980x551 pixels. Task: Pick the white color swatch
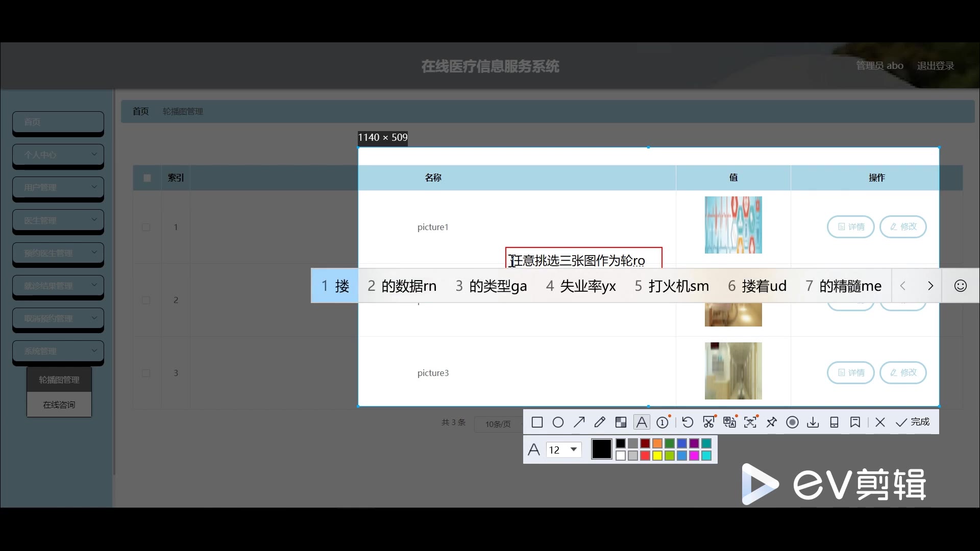coord(621,456)
